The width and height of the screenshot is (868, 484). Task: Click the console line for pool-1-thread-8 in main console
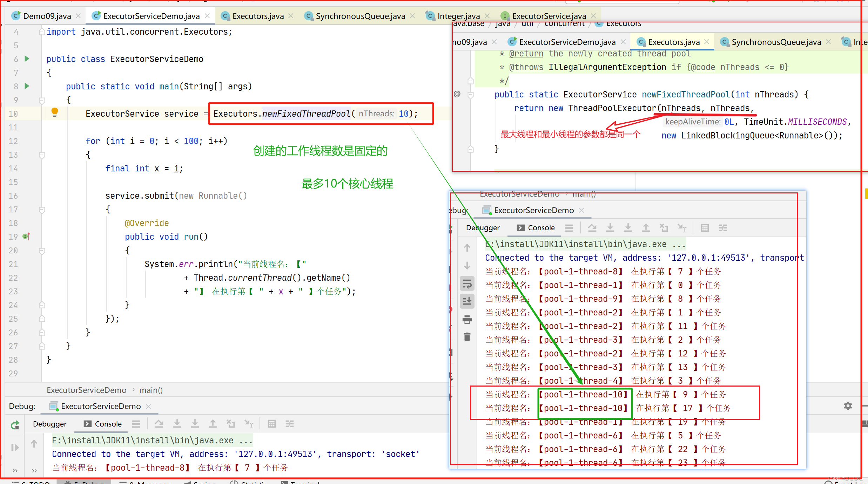[x=170, y=468]
